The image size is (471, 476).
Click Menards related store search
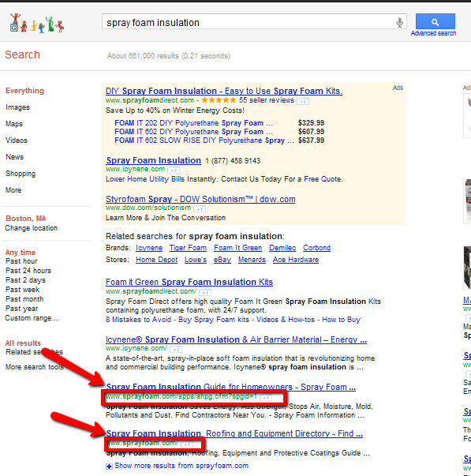(x=252, y=260)
